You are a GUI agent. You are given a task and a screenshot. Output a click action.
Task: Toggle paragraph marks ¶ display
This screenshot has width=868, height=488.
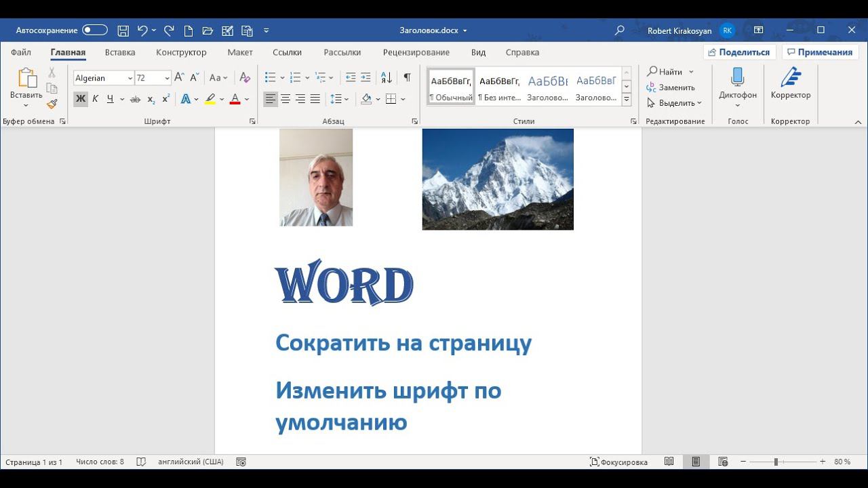coord(407,78)
